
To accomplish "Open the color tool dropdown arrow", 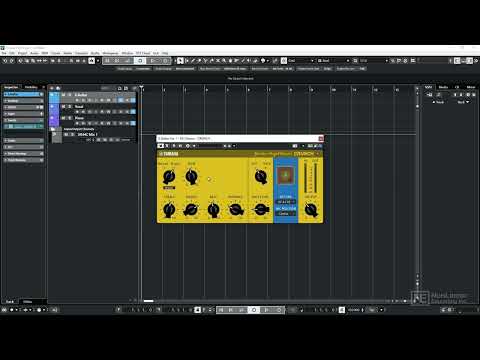I will tap(268, 61).
